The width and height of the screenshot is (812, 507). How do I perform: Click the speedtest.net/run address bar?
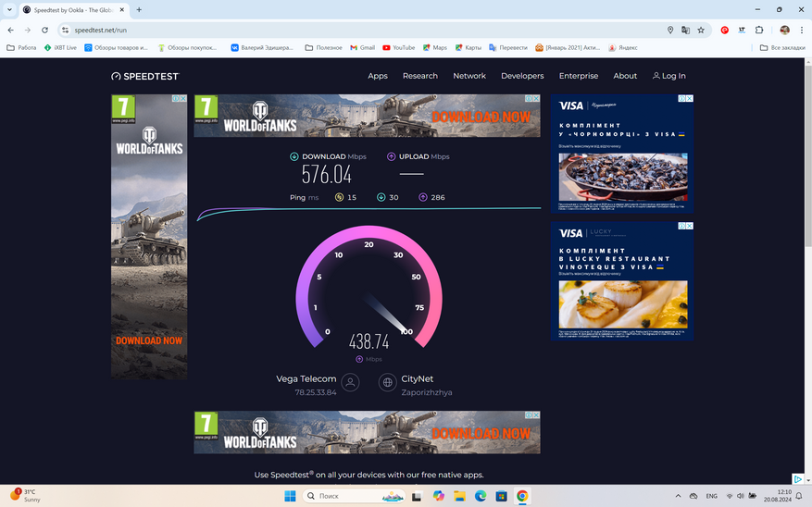click(x=363, y=30)
